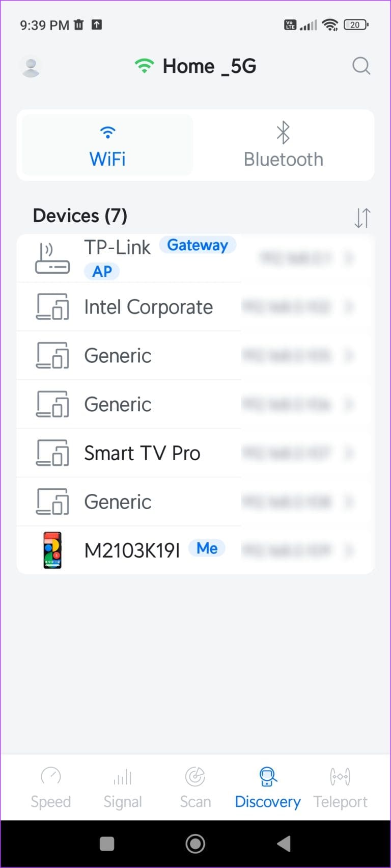Click the Gateway badge on TP-Link
391x868 pixels.
(198, 245)
